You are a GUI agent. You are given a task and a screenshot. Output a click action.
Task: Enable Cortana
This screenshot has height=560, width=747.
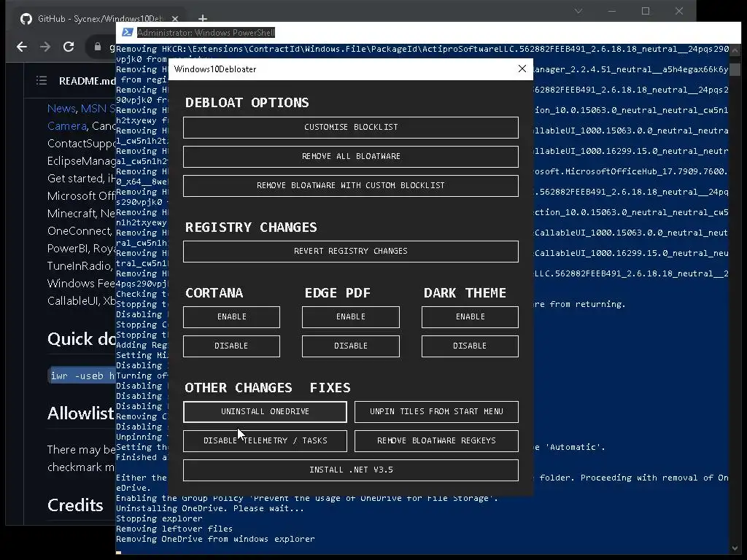pos(231,316)
